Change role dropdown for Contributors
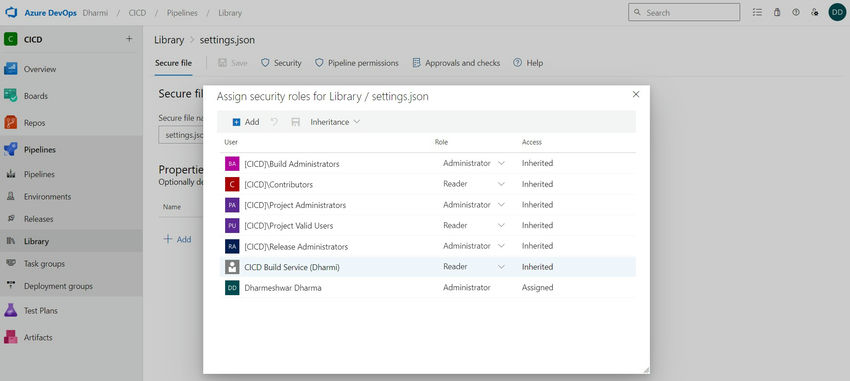This screenshot has height=381, width=850. click(x=474, y=184)
